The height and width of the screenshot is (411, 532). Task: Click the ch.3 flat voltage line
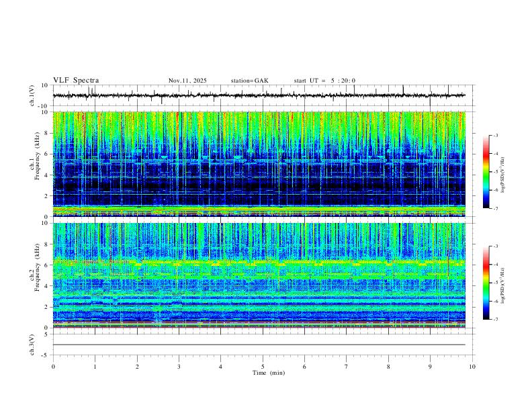point(259,345)
